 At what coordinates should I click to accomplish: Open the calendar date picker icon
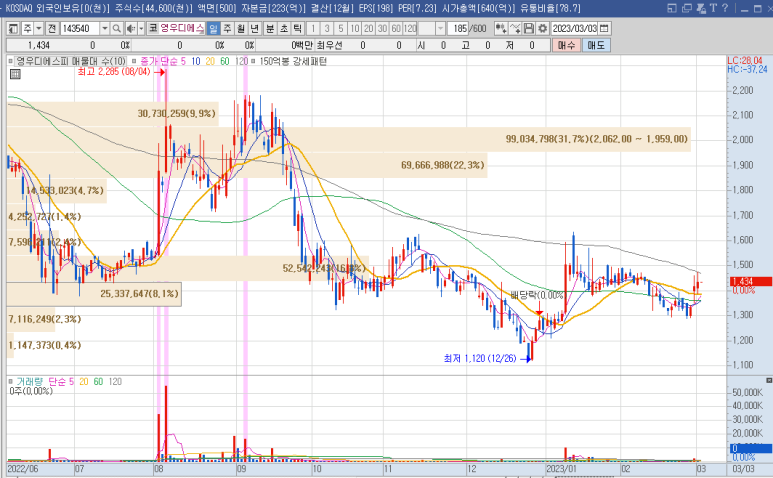click(605, 29)
